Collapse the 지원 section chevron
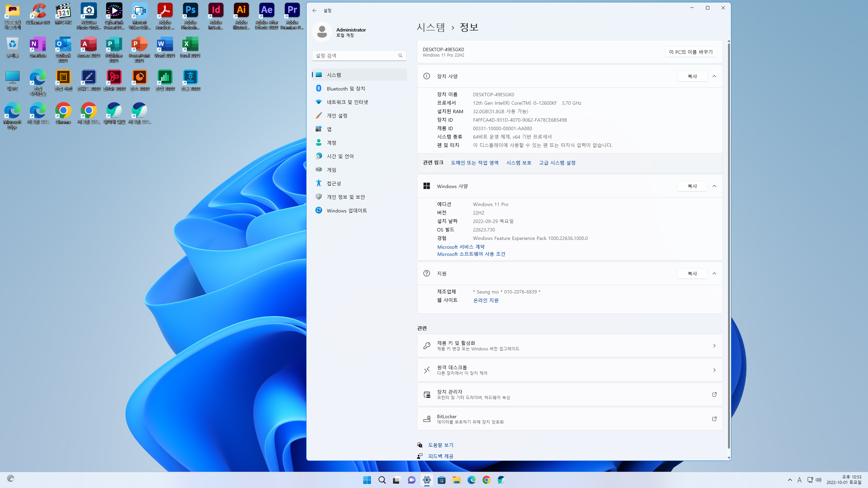Screen dimensions: 868x488 click(714, 273)
